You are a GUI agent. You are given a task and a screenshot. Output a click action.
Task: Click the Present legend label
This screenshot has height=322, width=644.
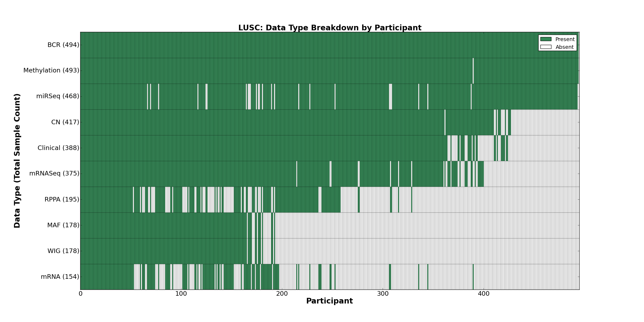(565, 39)
